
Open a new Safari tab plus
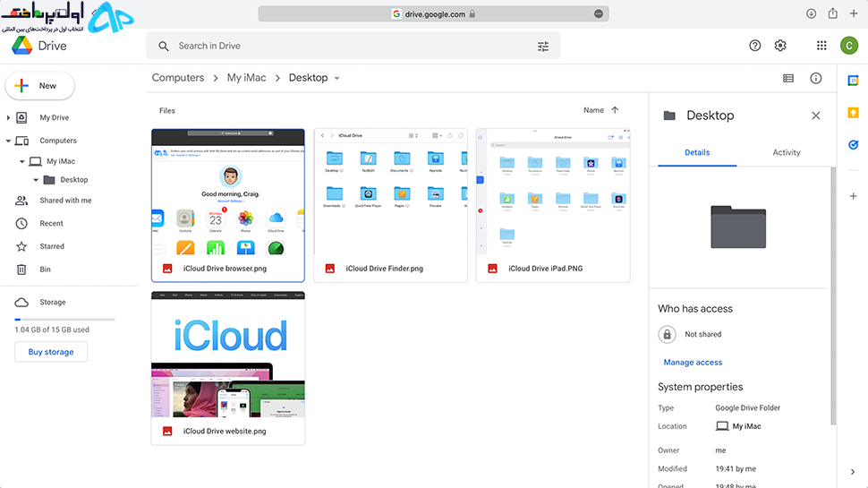tap(854, 13)
